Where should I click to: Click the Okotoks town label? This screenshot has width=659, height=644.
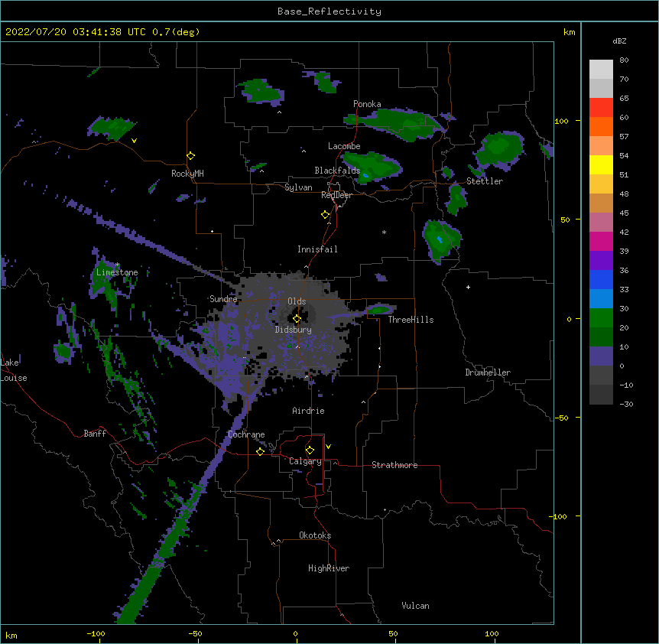[x=315, y=535]
